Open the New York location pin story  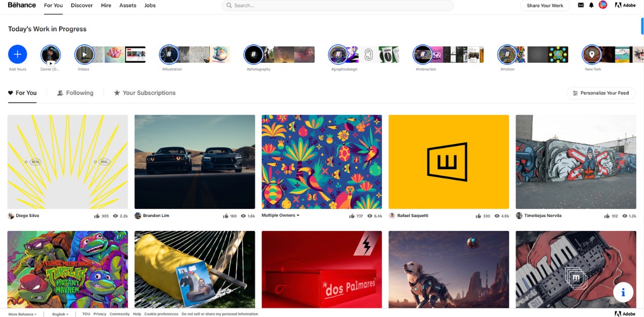[591, 54]
